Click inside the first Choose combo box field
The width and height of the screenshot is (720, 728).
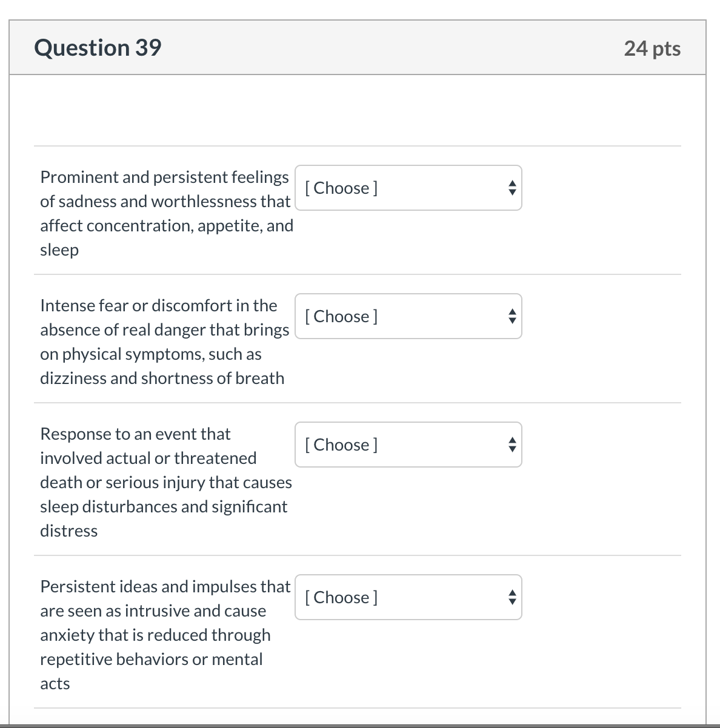click(364, 188)
